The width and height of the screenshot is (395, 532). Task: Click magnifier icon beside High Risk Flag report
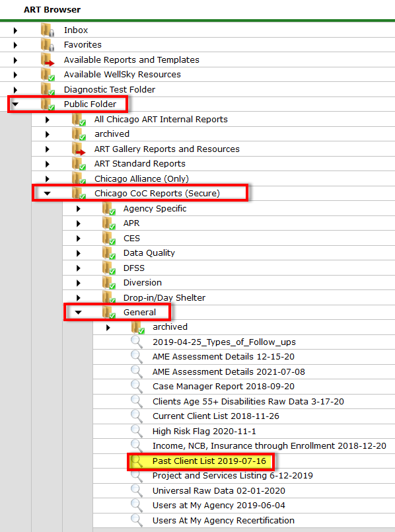tap(137, 432)
